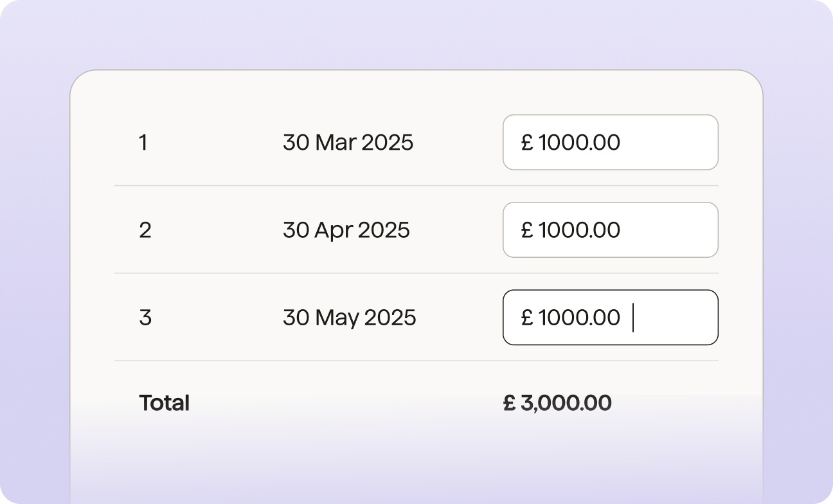Image resolution: width=833 pixels, height=504 pixels.
Task: Click the pound symbol in the second amount field
Action: click(x=527, y=230)
